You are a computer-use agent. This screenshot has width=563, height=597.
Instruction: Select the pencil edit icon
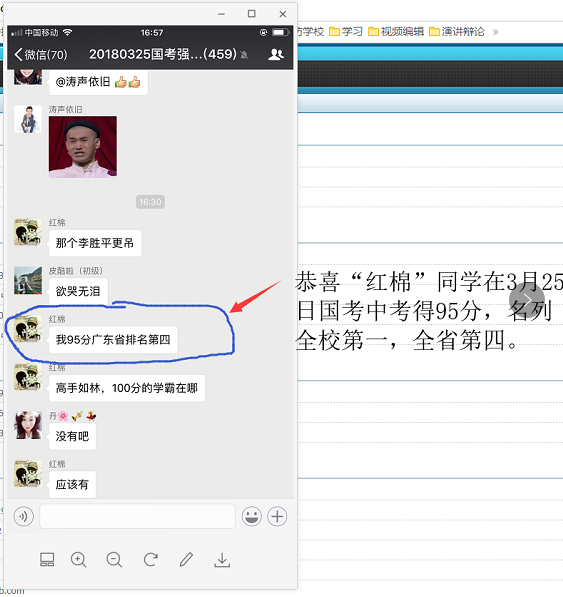click(x=186, y=560)
